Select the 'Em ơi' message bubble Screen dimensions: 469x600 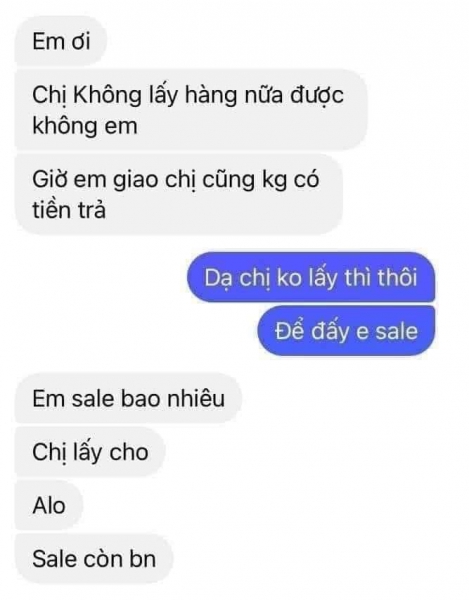click(60, 41)
